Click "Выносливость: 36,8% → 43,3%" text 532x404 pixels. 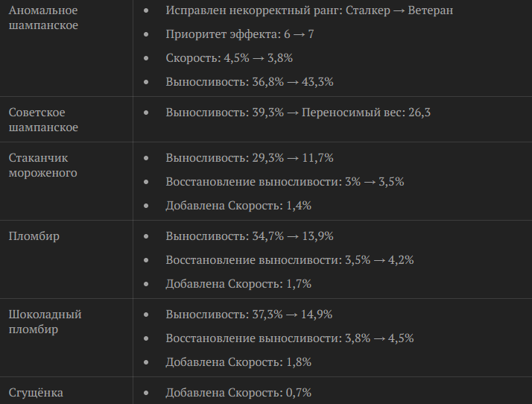click(249, 82)
